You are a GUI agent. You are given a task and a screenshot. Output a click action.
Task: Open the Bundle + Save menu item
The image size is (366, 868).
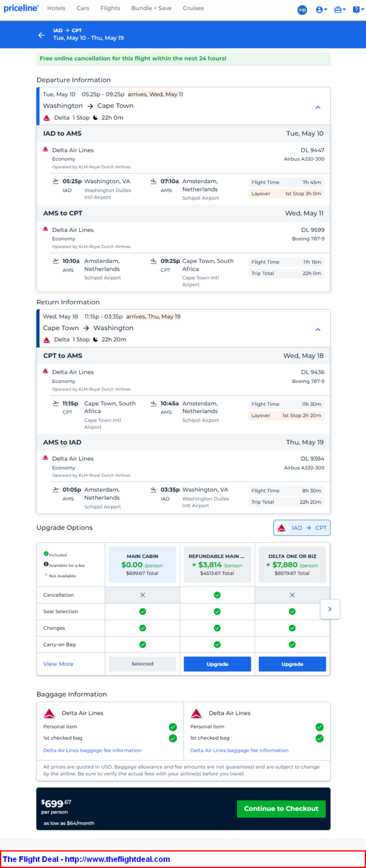[x=151, y=8]
